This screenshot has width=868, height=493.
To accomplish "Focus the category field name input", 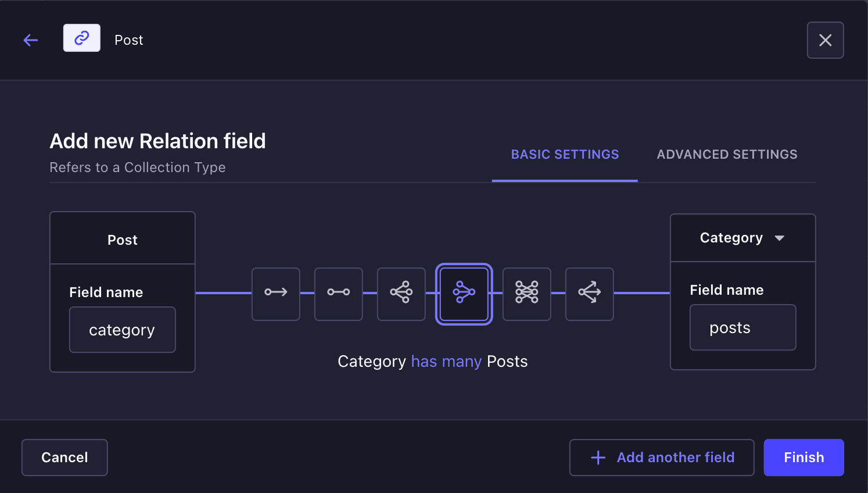I will (x=123, y=330).
